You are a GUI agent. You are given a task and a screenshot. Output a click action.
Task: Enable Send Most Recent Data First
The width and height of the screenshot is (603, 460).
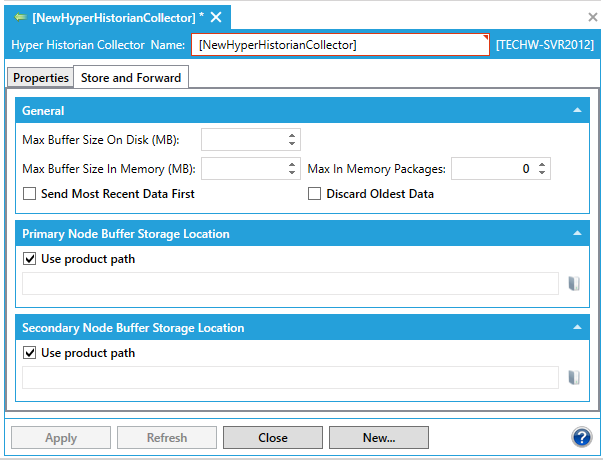coord(30,194)
